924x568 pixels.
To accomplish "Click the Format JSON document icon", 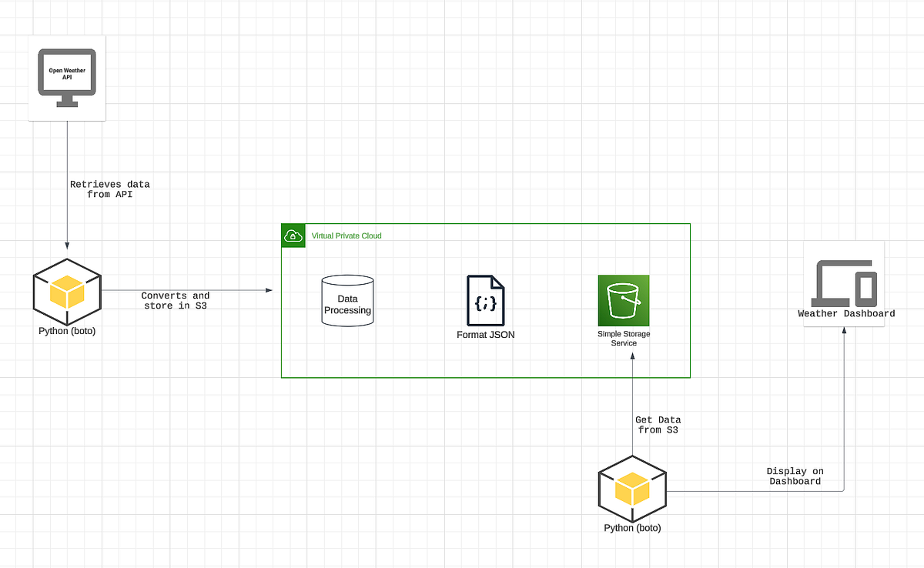I will [485, 300].
